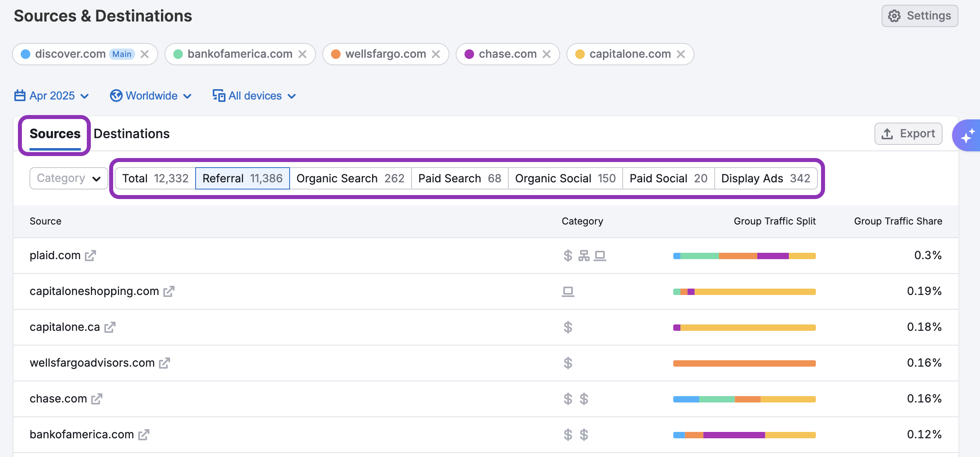This screenshot has height=457, width=980.
Task: Open capitaloneshopping.com external link icon
Action: (x=169, y=291)
